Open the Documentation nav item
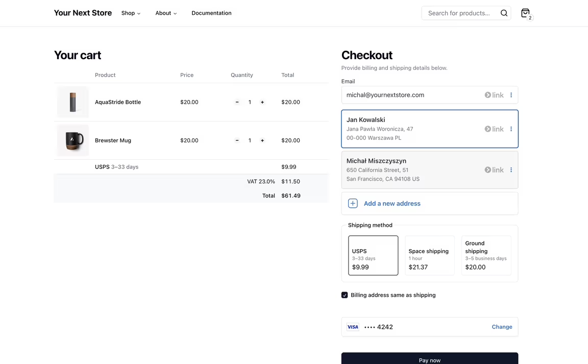This screenshot has height=364, width=588. (211, 13)
